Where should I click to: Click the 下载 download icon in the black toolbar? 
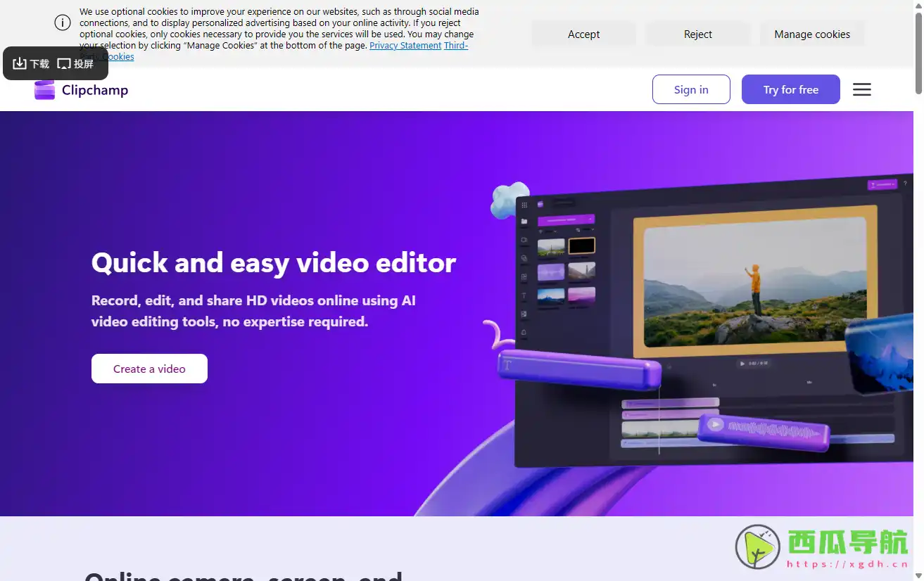pyautogui.click(x=22, y=63)
